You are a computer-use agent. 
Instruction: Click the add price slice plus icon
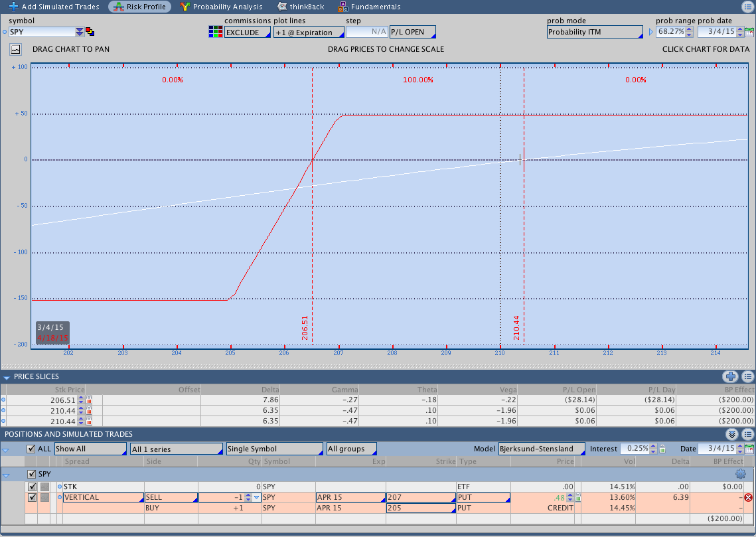(731, 376)
